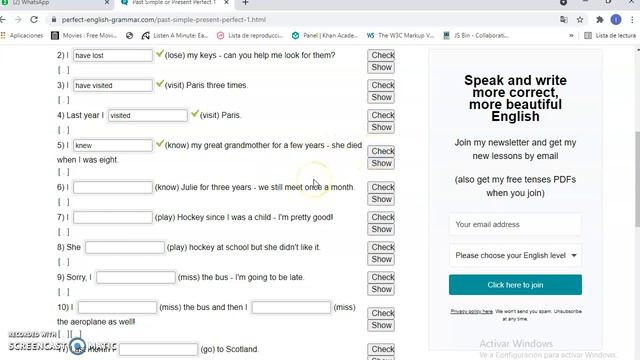Click answer field for (play) Hockey since child
Screen dimensions: 640x360
point(113,217)
